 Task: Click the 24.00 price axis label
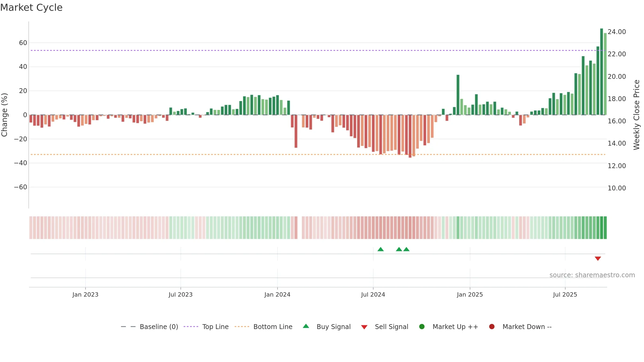tap(617, 32)
